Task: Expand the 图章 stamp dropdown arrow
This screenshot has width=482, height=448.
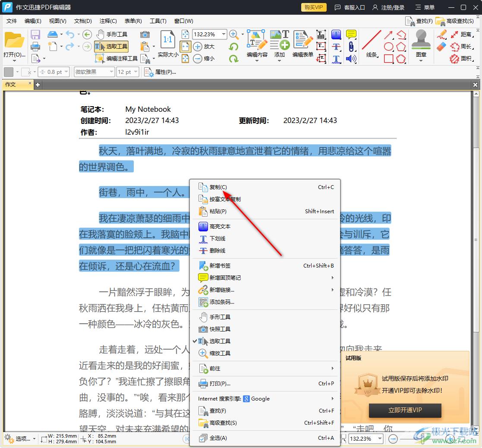Action: [x=421, y=61]
